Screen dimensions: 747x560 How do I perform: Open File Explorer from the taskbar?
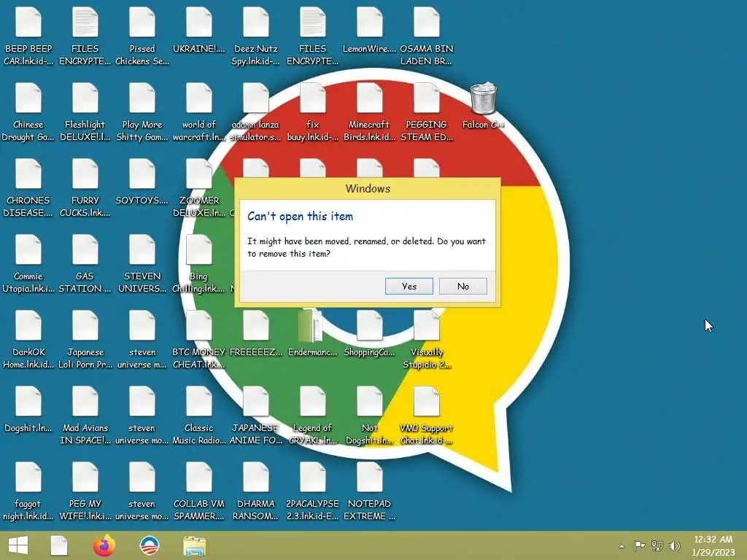pyautogui.click(x=195, y=546)
